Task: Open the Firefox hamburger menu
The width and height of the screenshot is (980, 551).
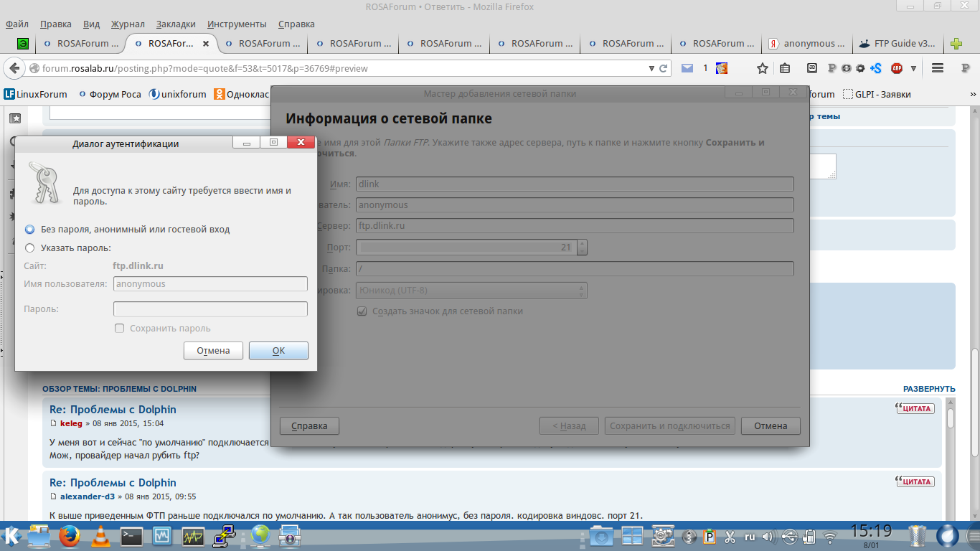Action: (937, 68)
